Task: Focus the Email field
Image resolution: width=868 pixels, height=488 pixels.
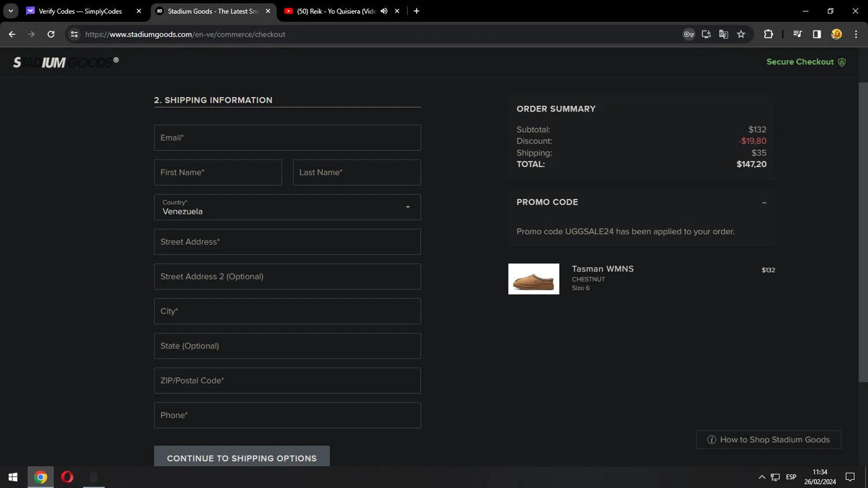Action: 287,138
